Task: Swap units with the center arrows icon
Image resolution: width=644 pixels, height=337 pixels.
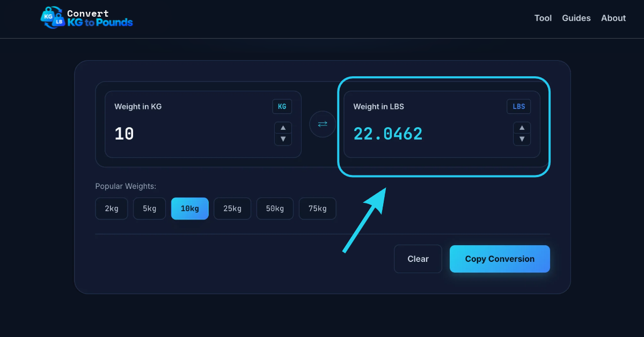Action: pos(323,124)
